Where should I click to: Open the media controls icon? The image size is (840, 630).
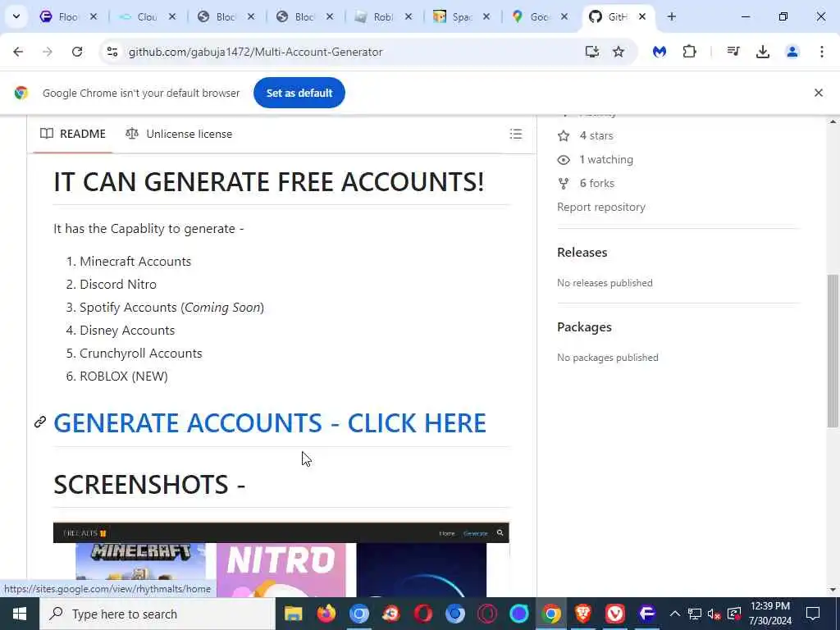tap(733, 52)
